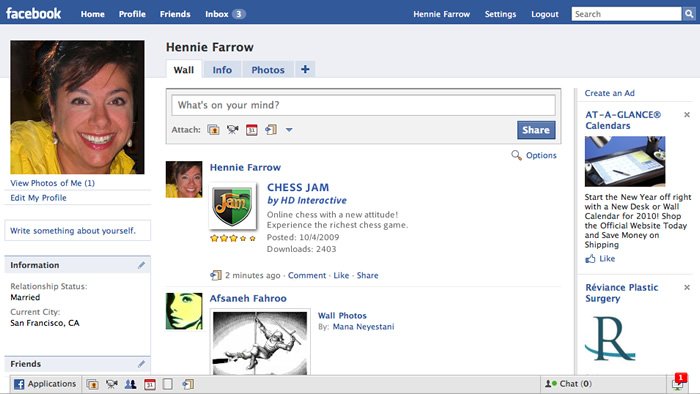Click the search magnifier button in top bar
Image resolution: width=700 pixels, height=394 pixels.
coord(689,14)
